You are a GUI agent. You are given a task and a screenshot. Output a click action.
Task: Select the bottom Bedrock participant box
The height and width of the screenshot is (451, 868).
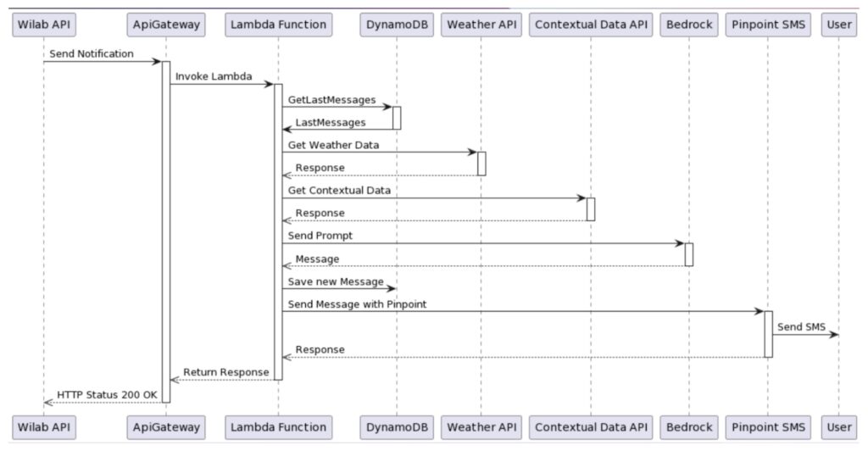tap(689, 427)
